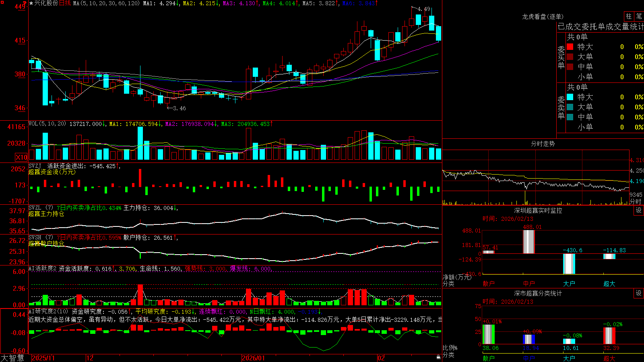This screenshot has width=644, height=362.
Task: Click the star icon beside 兴化股份
Action: tap(31, 3)
